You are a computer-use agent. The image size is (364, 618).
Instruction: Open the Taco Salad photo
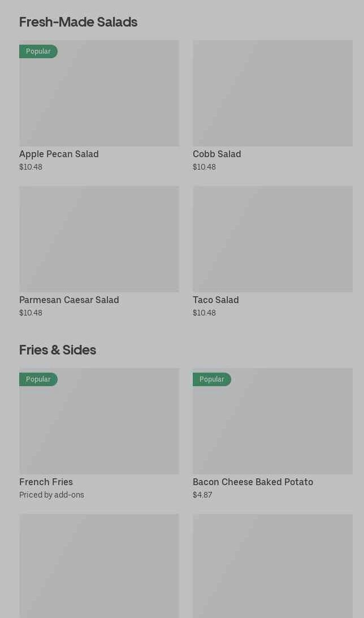coord(272,239)
